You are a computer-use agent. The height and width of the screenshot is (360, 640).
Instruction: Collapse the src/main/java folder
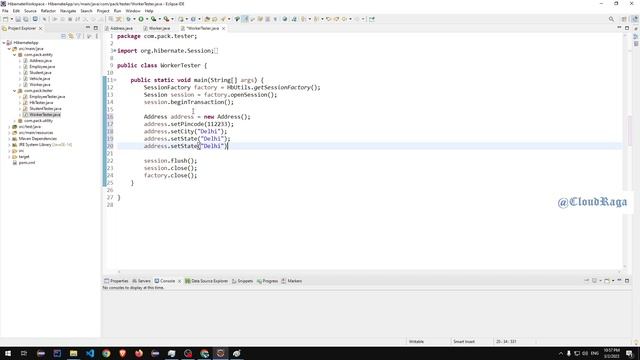[9, 49]
